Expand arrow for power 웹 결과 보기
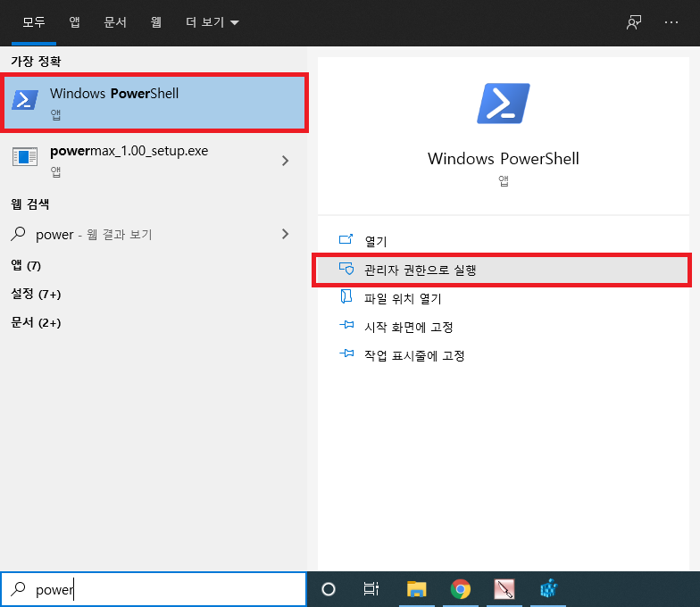This screenshot has width=700, height=607. (x=286, y=234)
